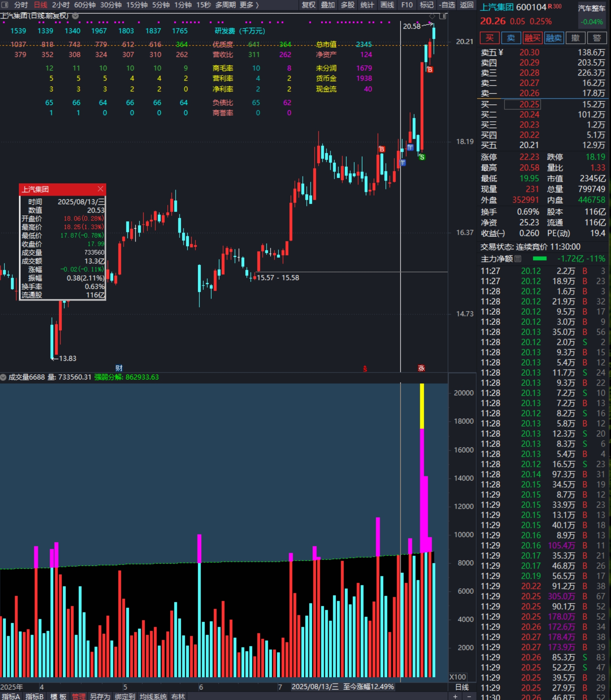This screenshot has height=700, width=611.
Task: Toggle the panel layout icon at top-left
Action: (x=5, y=5)
